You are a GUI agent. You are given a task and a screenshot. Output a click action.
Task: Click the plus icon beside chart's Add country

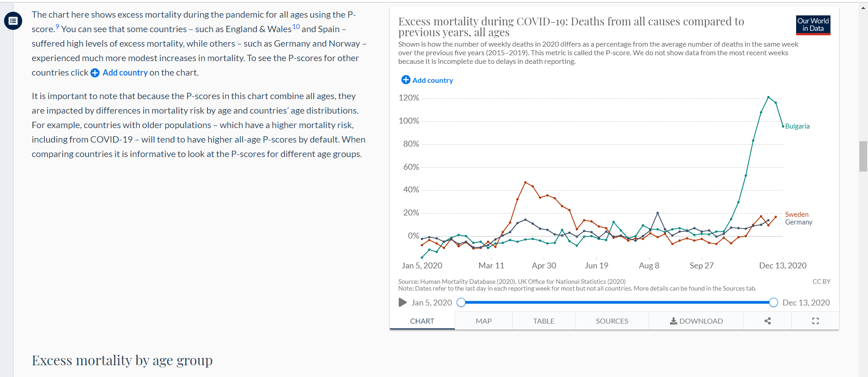(x=406, y=80)
